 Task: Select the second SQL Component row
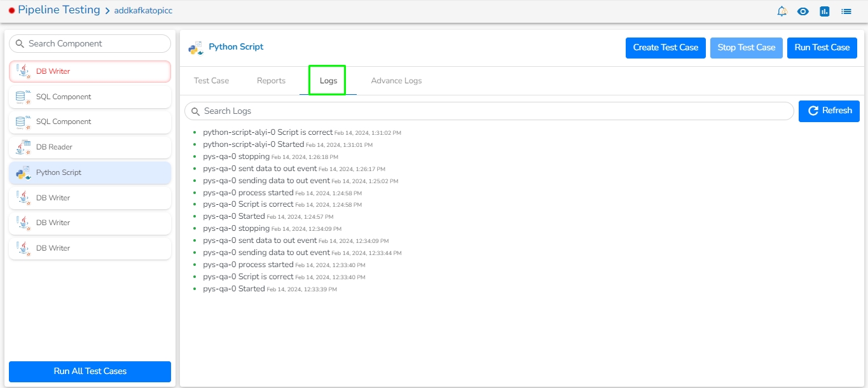click(90, 121)
